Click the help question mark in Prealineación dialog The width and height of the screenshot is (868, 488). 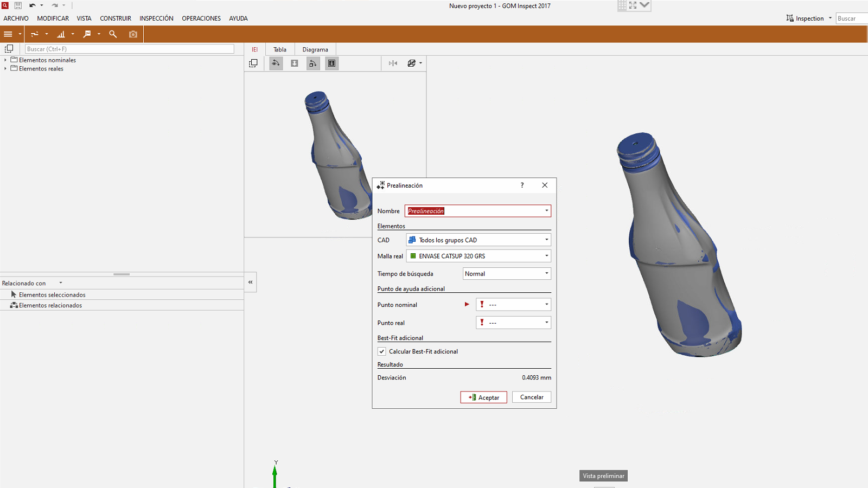[x=522, y=185]
